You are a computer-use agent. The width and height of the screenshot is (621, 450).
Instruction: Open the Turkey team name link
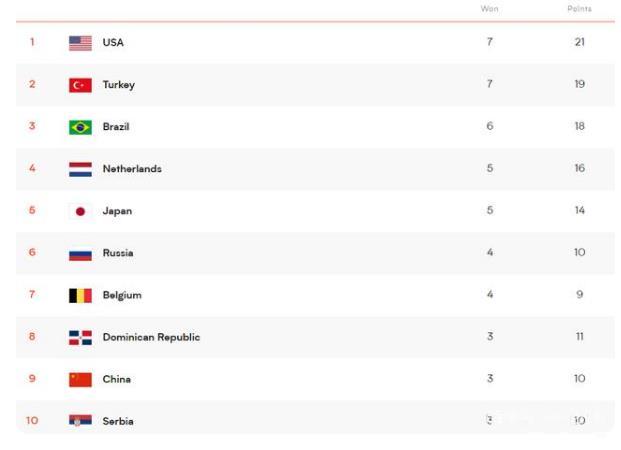[x=118, y=85]
